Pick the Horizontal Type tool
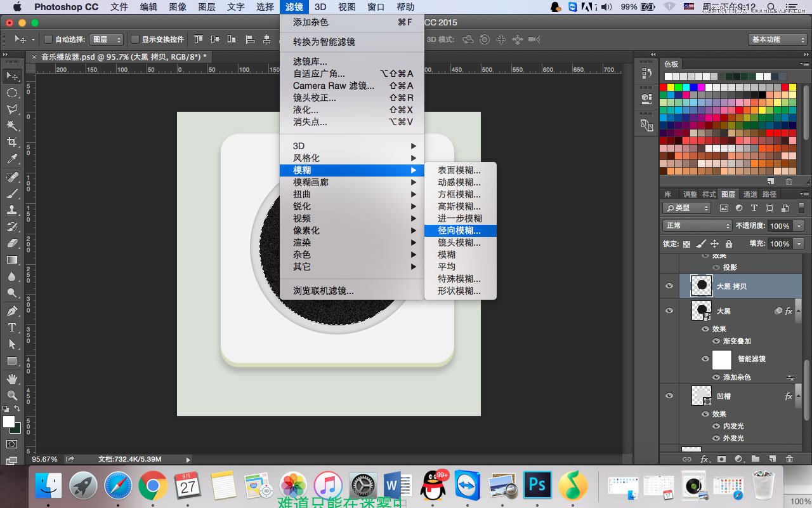 (12, 328)
